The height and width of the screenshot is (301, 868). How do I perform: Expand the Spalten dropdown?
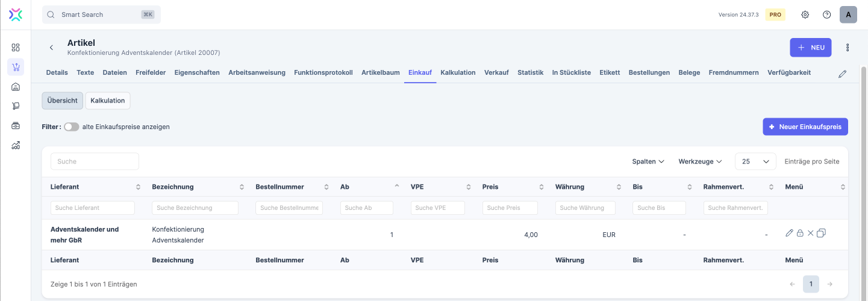[x=648, y=162]
